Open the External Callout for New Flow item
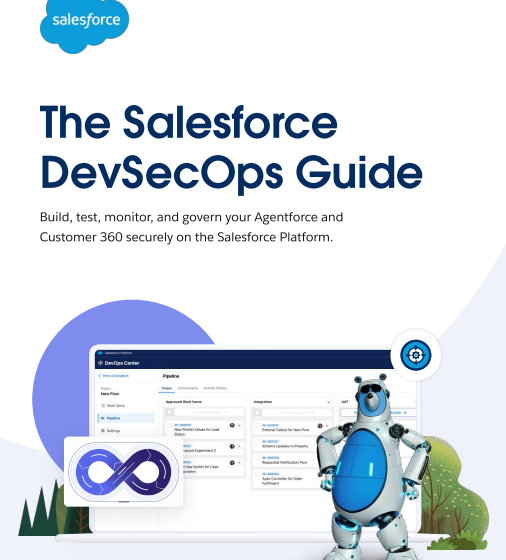The image size is (506, 560). 285,430
